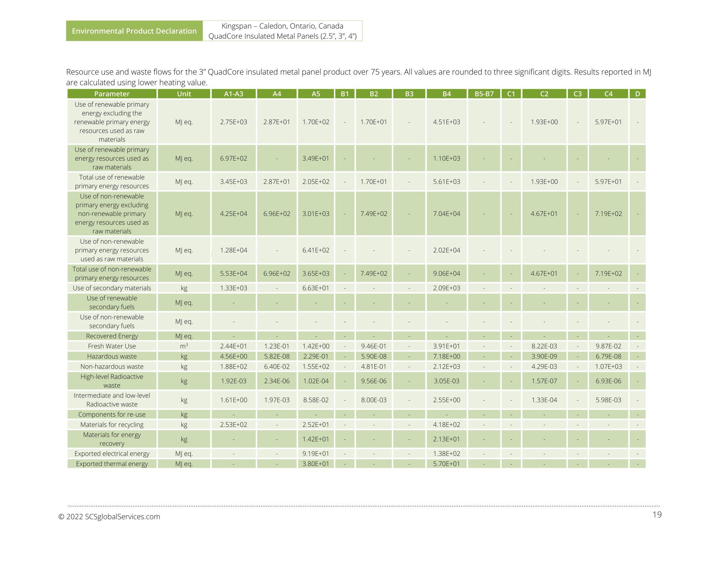The width and height of the screenshot is (728, 563).
Task: Click the value 9.19E+01
Action: point(316,454)
